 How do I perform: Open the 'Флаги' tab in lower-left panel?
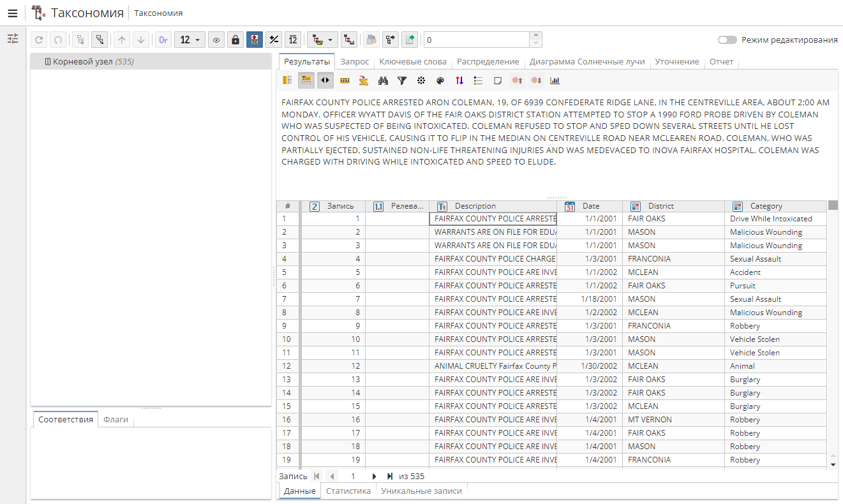pos(116,419)
